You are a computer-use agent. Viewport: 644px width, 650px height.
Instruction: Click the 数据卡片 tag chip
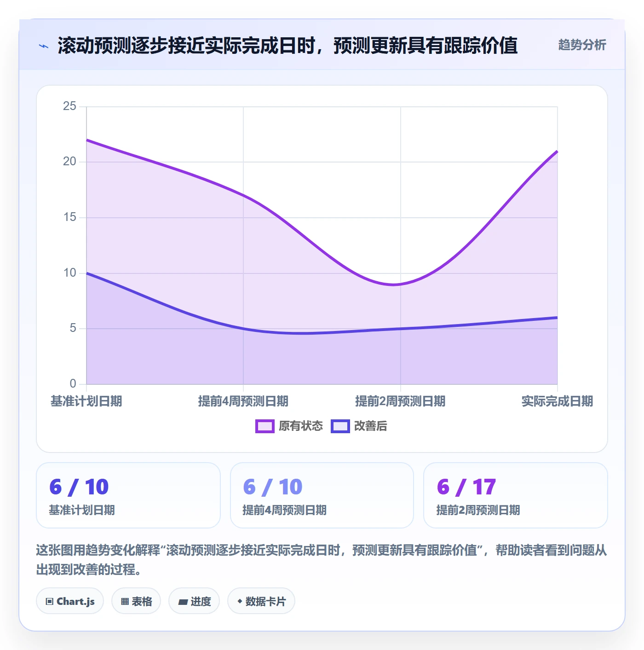coord(261,601)
